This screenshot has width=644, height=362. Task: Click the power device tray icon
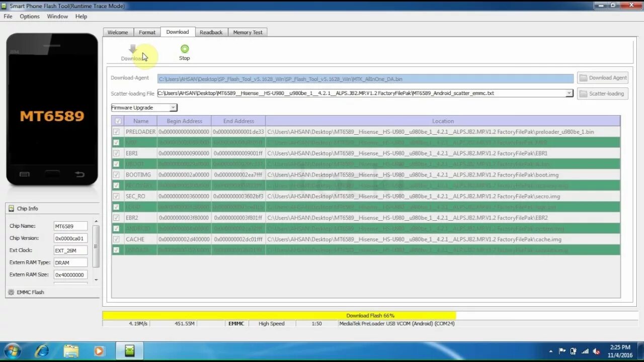(x=574, y=351)
